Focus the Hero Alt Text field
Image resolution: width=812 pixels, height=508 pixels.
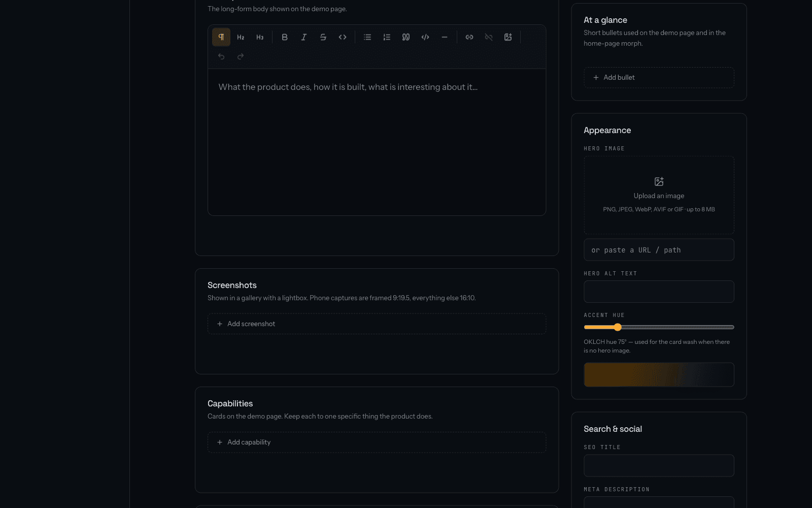[x=659, y=292]
